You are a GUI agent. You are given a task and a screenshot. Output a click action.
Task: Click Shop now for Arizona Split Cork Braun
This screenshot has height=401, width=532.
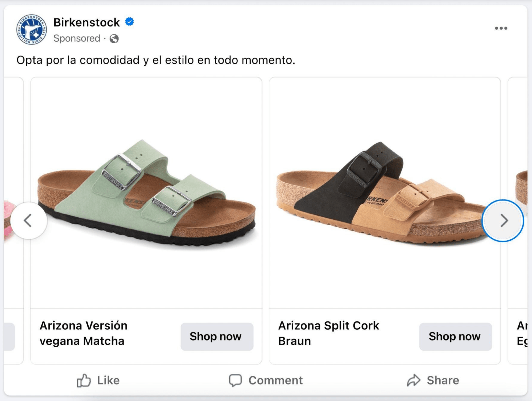tap(455, 336)
